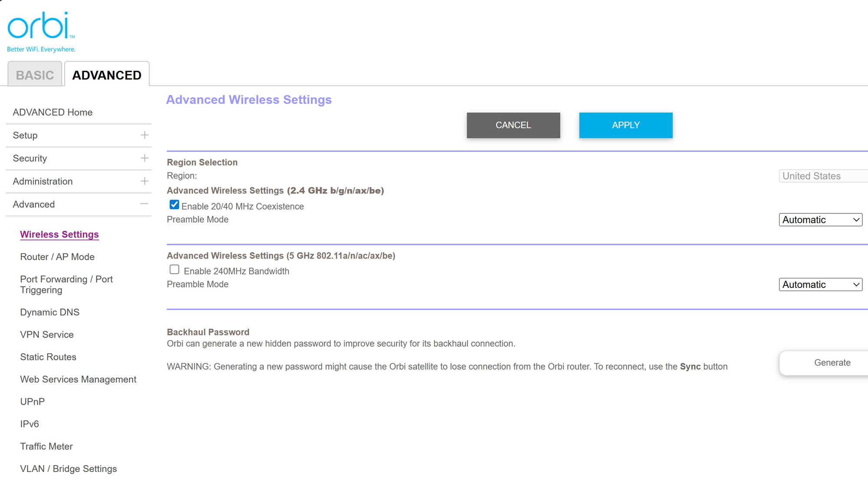Image resolution: width=868 pixels, height=488 pixels.
Task: Open ADVANCED Home
Action: 53,112
